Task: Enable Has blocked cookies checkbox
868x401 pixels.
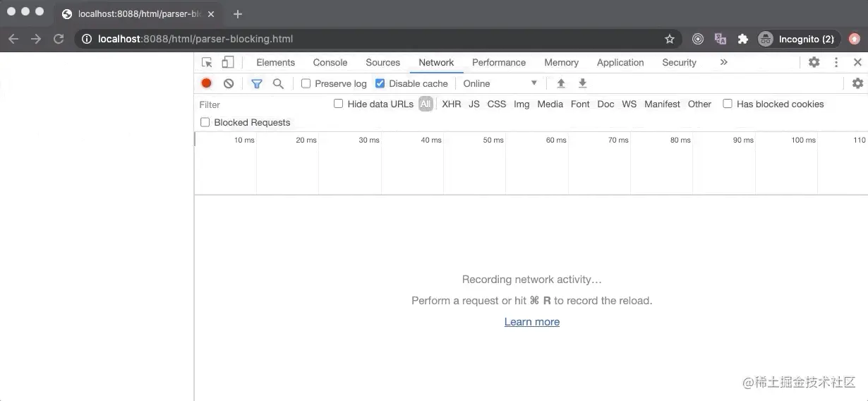Action: tap(728, 104)
